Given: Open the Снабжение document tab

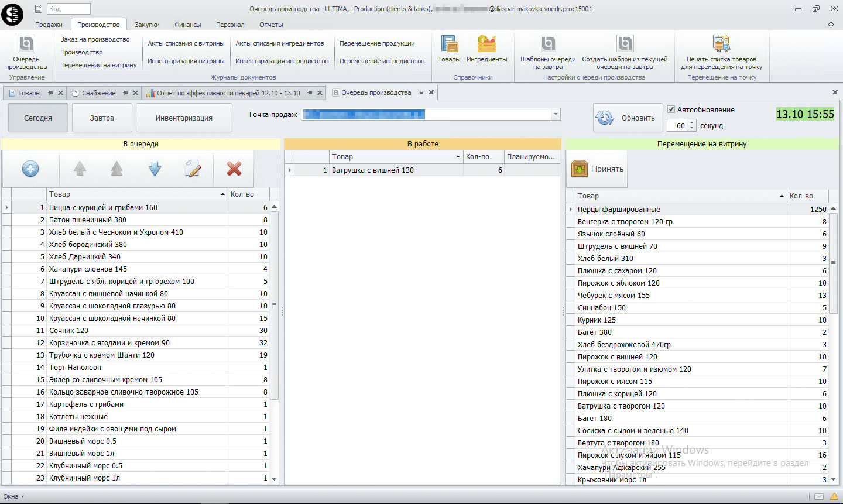Looking at the screenshot, I should point(98,93).
